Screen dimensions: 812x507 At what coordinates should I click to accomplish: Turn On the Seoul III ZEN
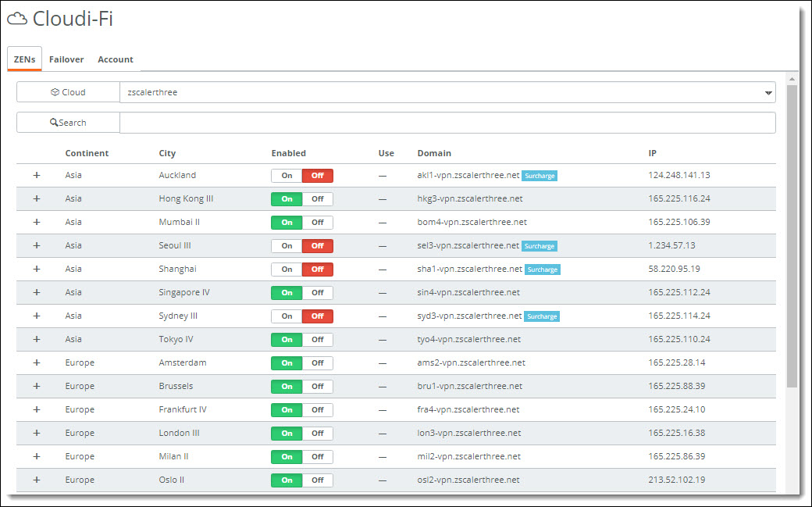(287, 246)
